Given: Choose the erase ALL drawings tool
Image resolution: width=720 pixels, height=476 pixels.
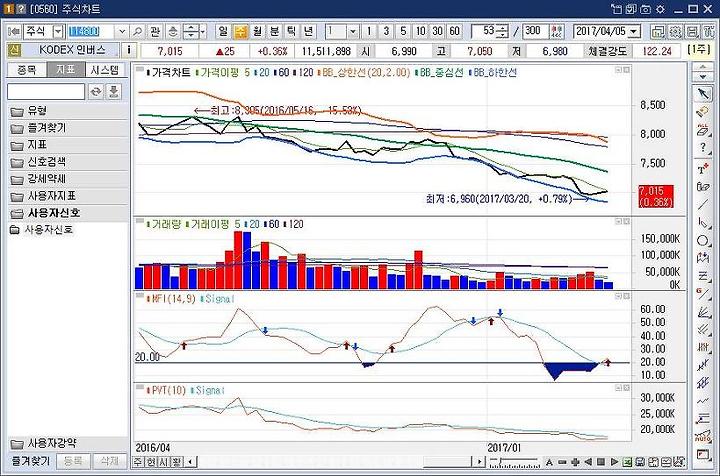Looking at the screenshot, I should (703, 130).
